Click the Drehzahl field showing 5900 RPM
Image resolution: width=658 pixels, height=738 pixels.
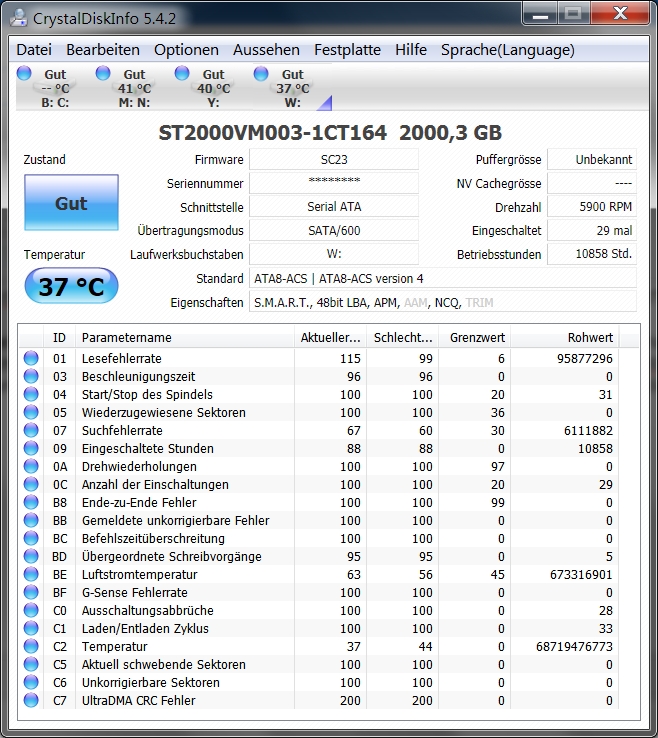pyautogui.click(x=592, y=207)
